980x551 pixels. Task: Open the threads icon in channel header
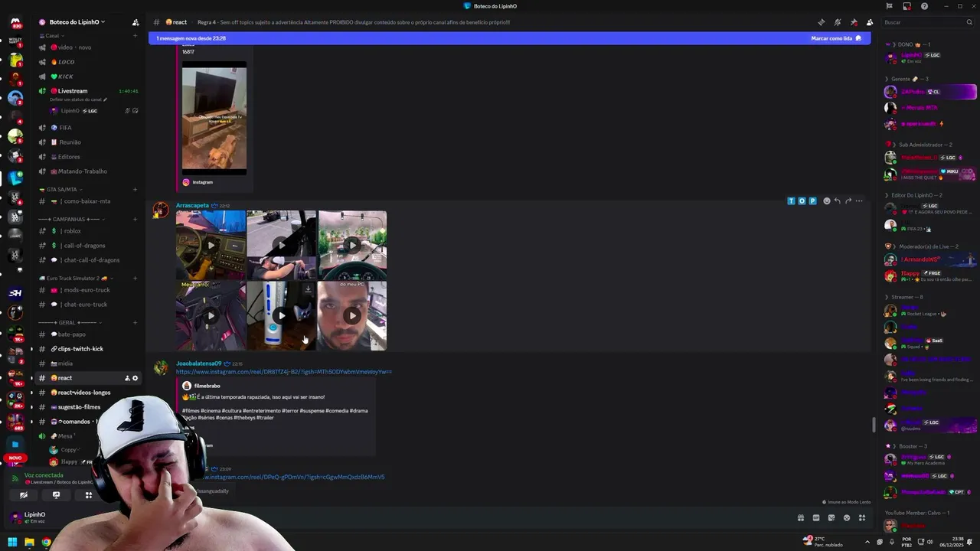[822, 22]
